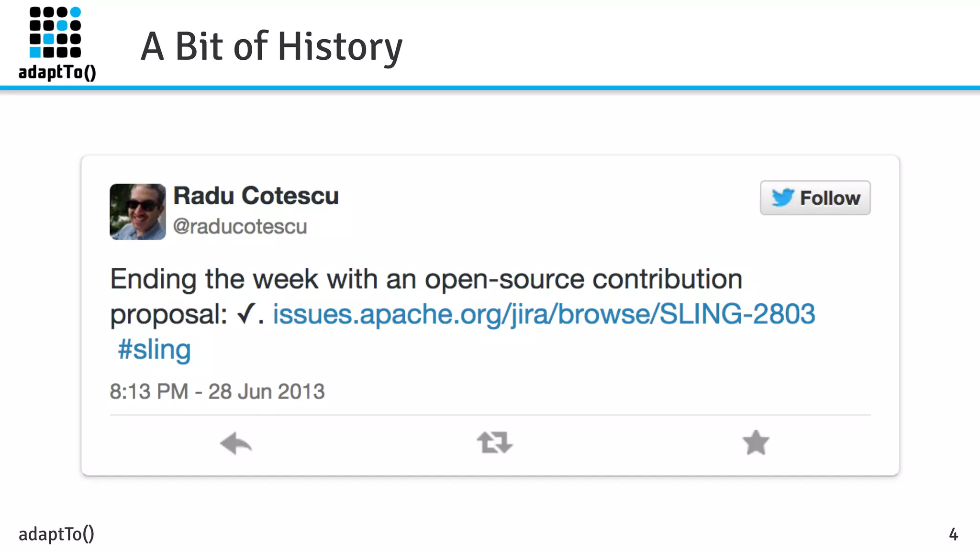Click the Twitter bird icon in Follow button
The width and height of the screenshot is (980, 551).
pos(783,198)
